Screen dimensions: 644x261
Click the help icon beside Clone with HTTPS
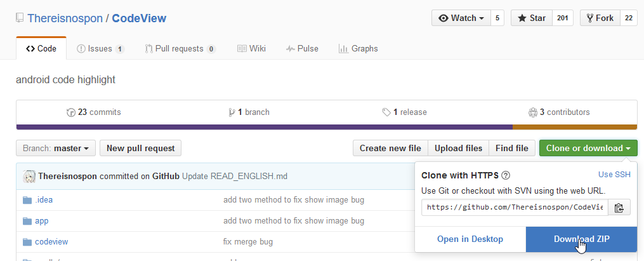[x=506, y=175]
